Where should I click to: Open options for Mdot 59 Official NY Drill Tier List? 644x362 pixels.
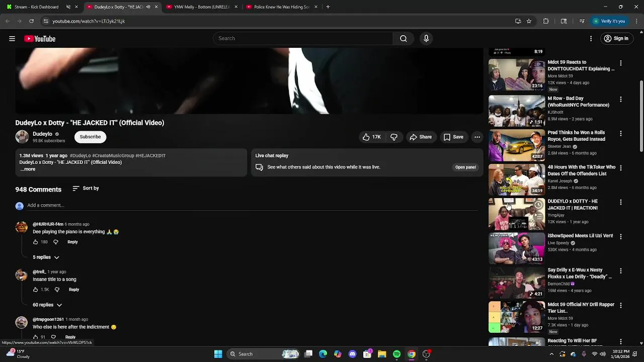(x=621, y=305)
